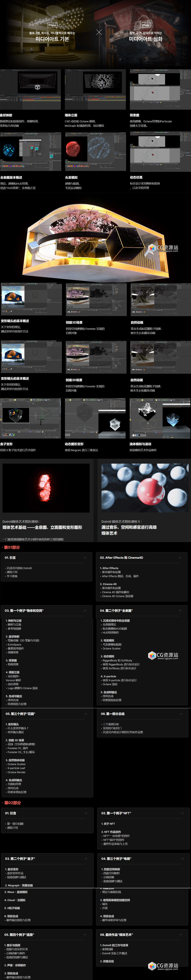The height and width of the screenshot is (980, 191).
Task: Select the 2. 讲座总结 subheading
Action: (107, 961)
